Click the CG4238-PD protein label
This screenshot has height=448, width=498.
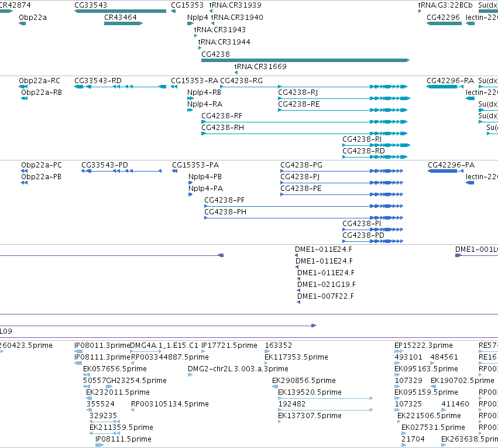(x=363, y=235)
